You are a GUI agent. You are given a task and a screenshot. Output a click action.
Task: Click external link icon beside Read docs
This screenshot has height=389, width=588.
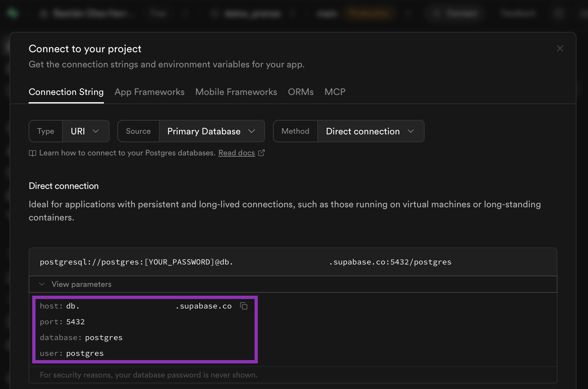point(261,153)
